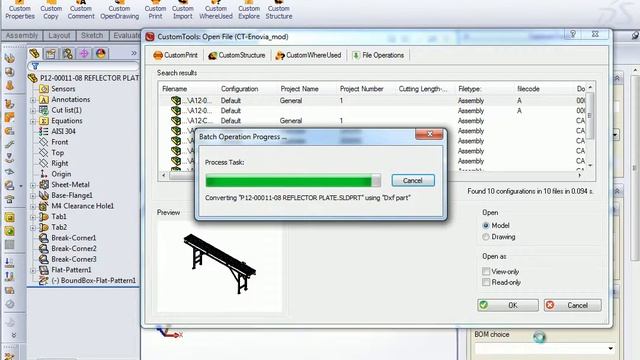Select the Right plane

[60, 163]
